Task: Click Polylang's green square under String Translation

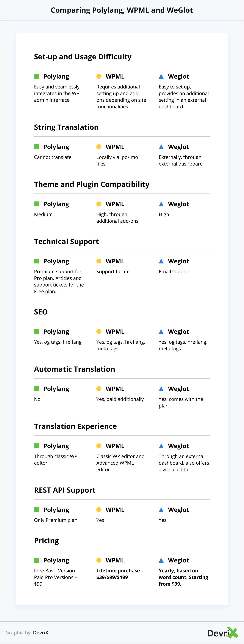Action: coord(37,147)
